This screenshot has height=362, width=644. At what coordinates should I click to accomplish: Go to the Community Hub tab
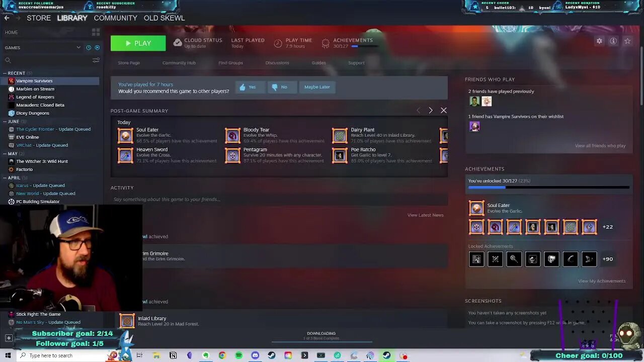179,63
